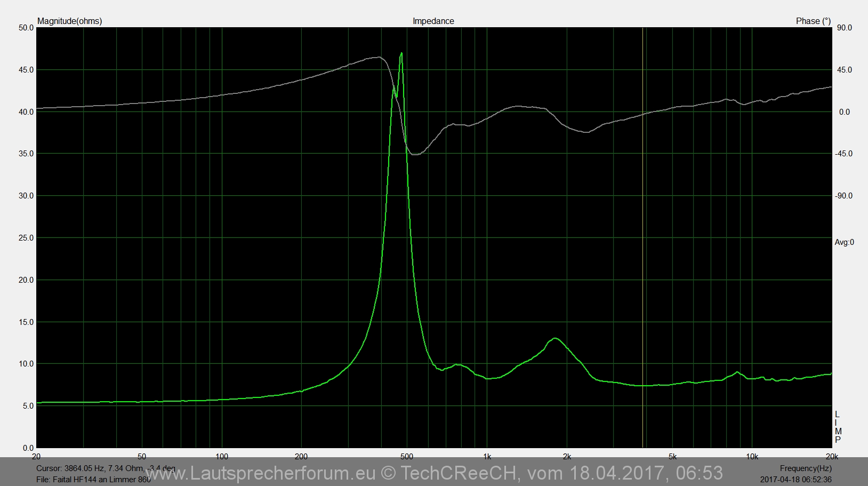Image resolution: width=868 pixels, height=486 pixels.
Task: Click the 2017-04-18 06:52:36 timestamp
Action: 795,480
